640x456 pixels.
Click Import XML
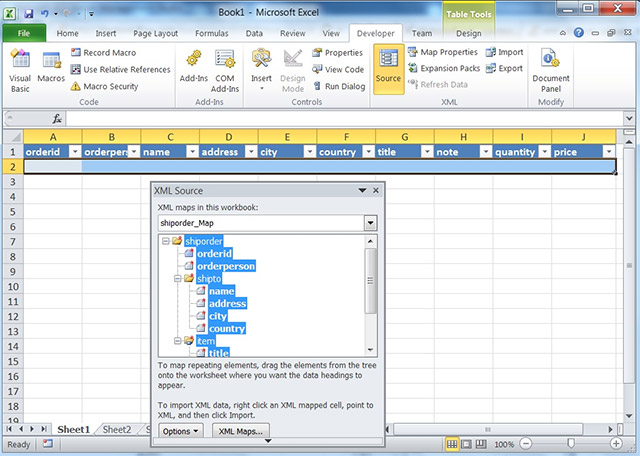point(504,52)
